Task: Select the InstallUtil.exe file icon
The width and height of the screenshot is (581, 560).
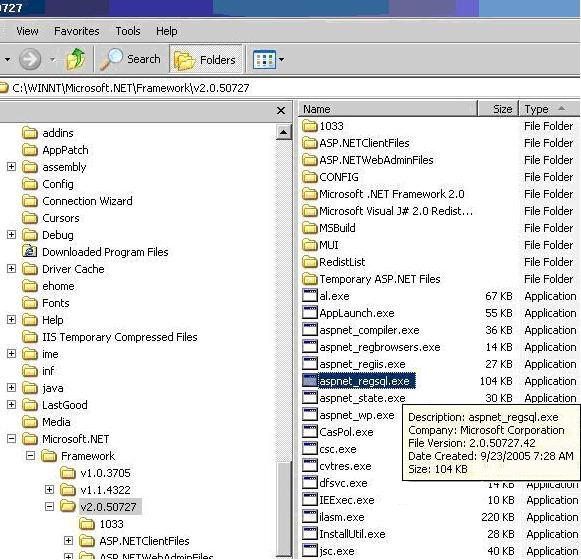Action: point(310,534)
